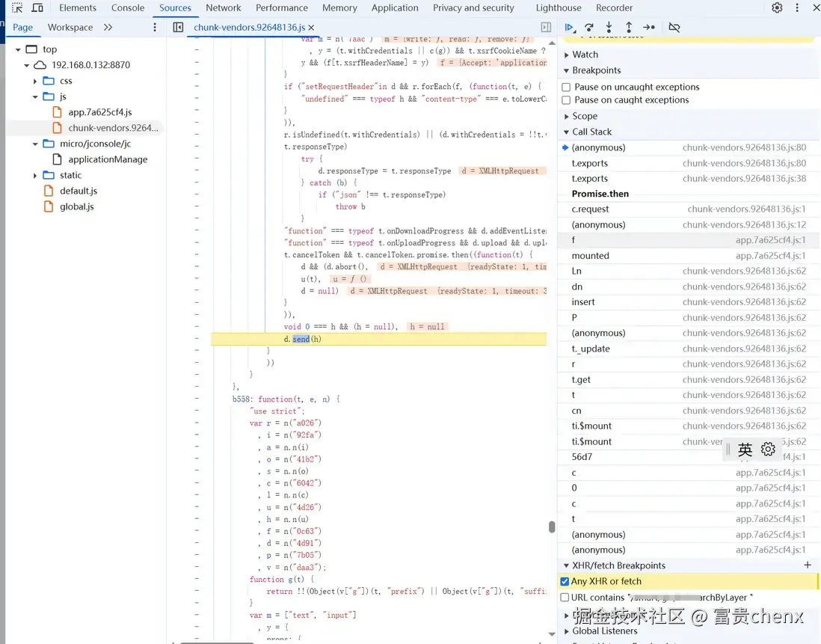The width and height of the screenshot is (821, 644).
Task: Open Privacy and security tab
Action: (473, 7)
